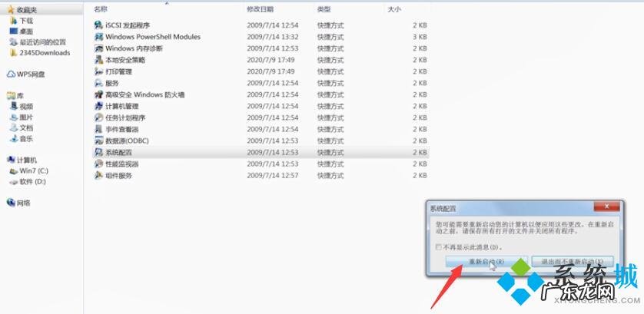Open 视频 library in sidebar
Image resolution: width=644 pixels, height=314 pixels.
pos(26,106)
